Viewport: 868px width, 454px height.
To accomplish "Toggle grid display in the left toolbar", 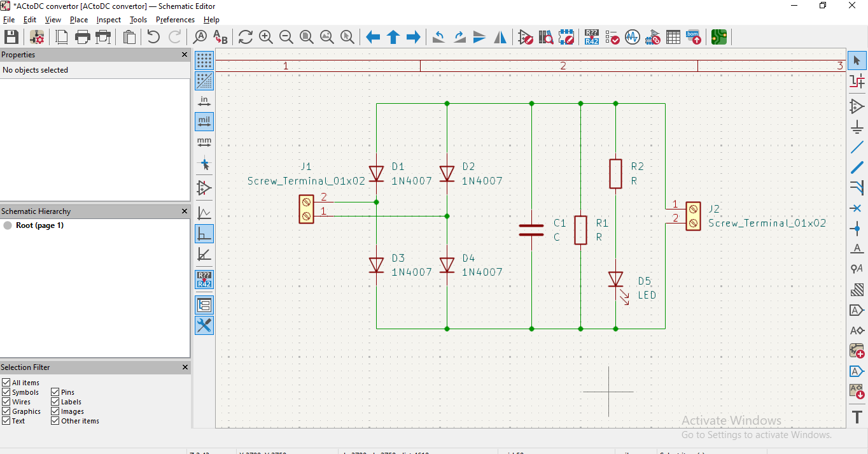I will (x=204, y=60).
